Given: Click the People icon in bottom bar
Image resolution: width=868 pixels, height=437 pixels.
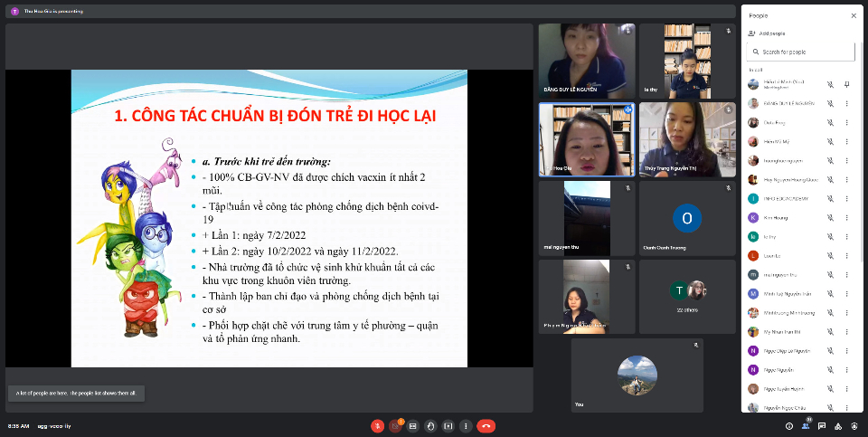Looking at the screenshot, I should click(x=806, y=425).
